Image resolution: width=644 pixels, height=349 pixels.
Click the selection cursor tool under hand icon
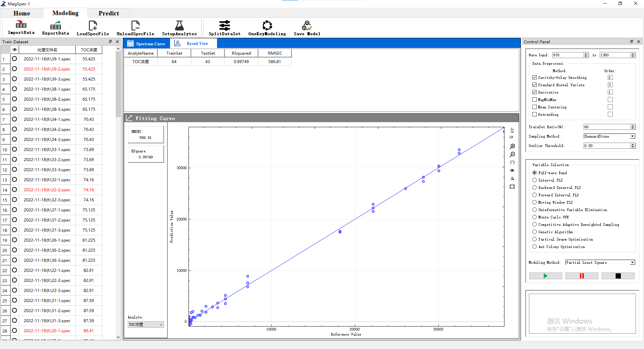tap(512, 137)
